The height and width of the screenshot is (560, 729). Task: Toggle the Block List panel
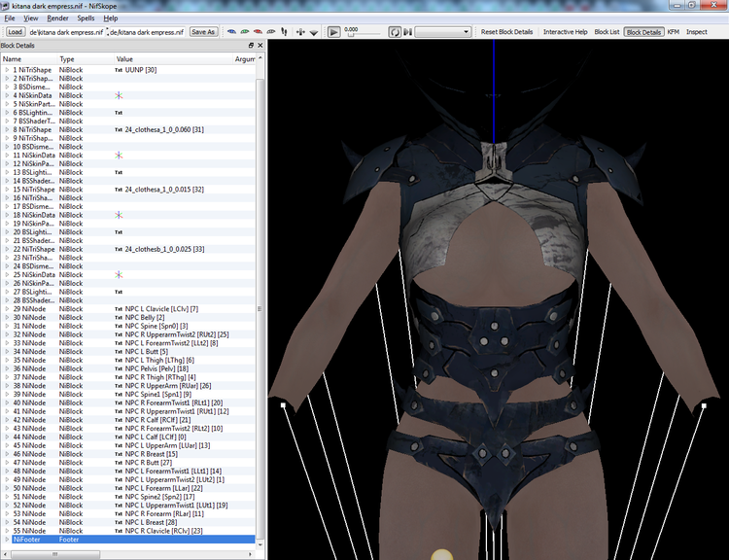point(607,32)
